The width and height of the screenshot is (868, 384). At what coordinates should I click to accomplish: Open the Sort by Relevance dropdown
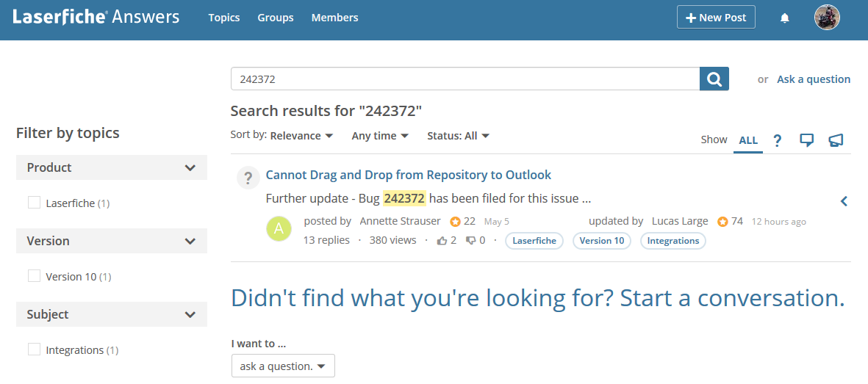tap(301, 136)
